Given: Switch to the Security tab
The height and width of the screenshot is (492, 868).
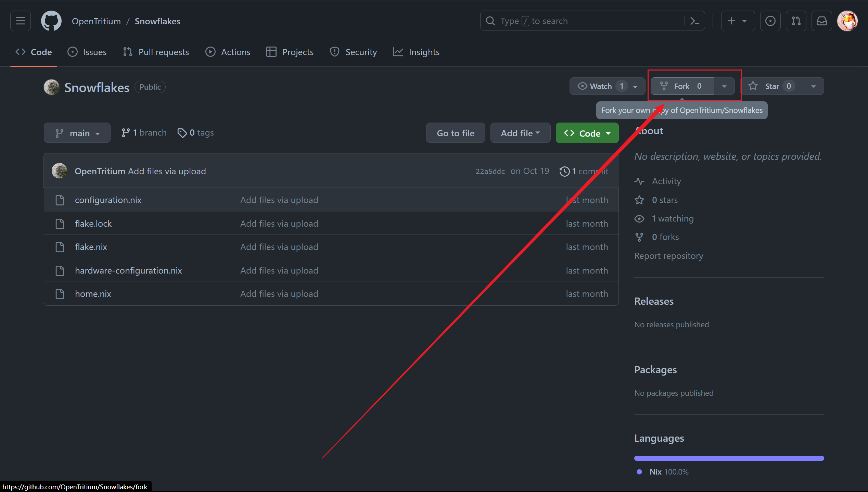Looking at the screenshot, I should click(x=353, y=52).
